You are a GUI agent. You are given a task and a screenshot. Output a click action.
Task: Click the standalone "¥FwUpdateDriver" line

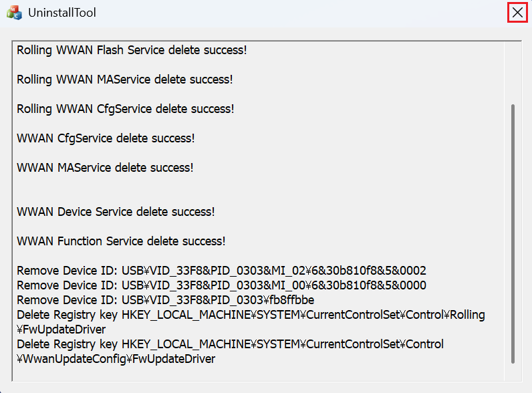point(61,330)
